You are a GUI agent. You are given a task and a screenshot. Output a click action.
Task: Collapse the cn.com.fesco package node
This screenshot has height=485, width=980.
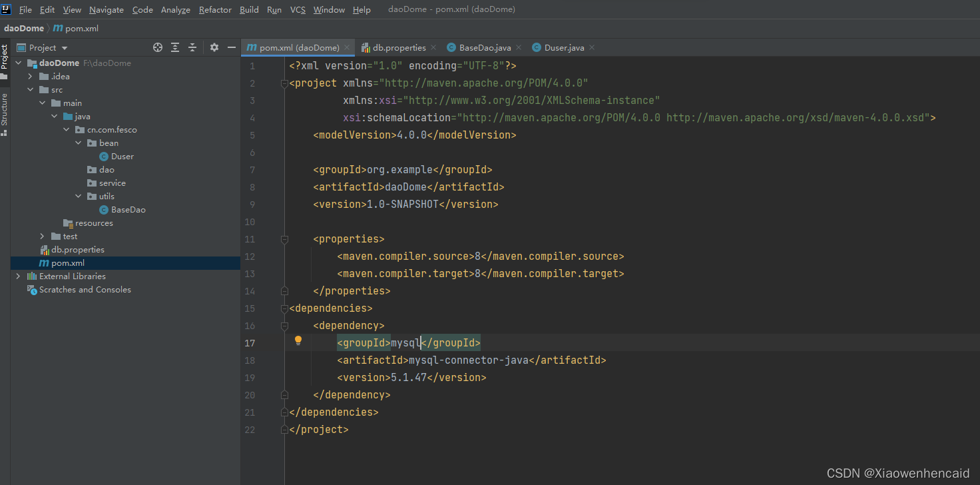click(65, 129)
